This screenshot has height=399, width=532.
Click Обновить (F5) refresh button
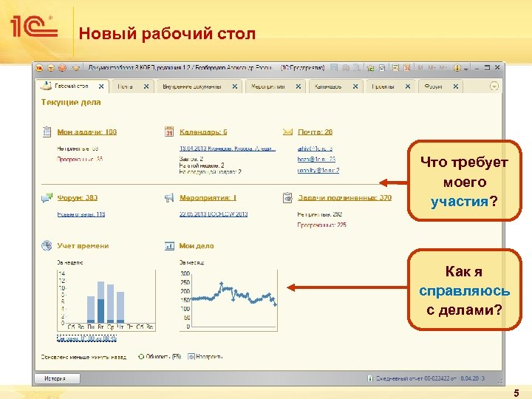coord(160,357)
